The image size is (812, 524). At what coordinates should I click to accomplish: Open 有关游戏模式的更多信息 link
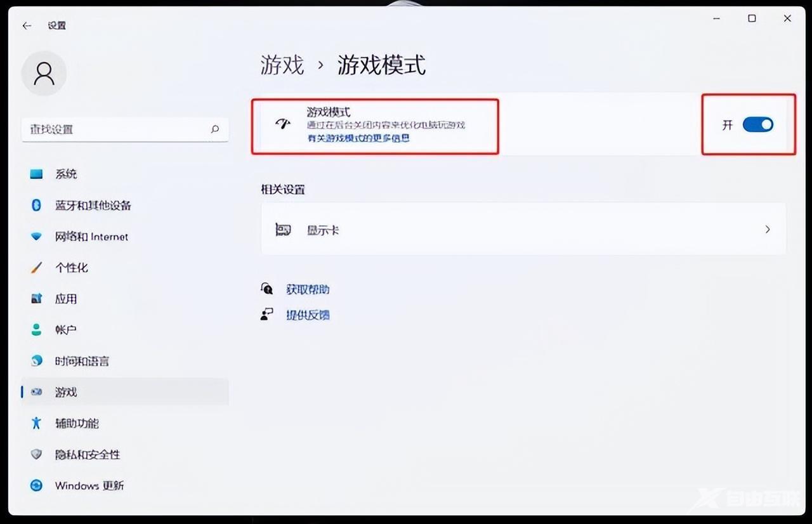click(358, 138)
